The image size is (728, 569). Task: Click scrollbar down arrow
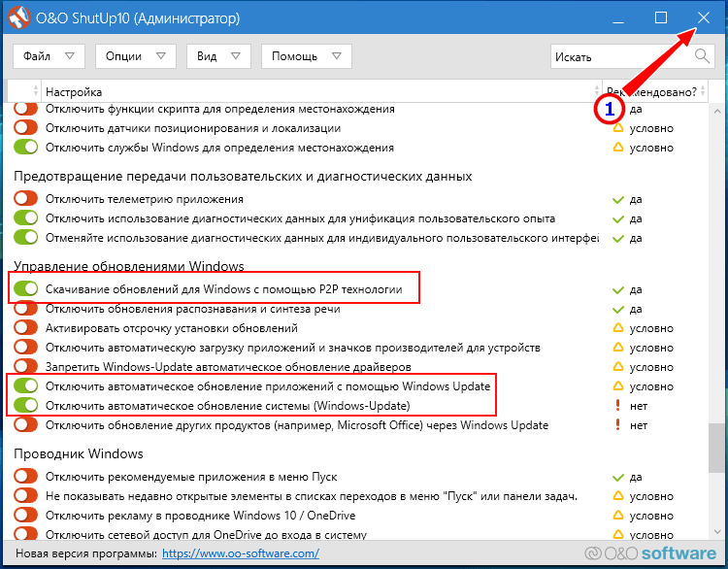pyautogui.click(x=717, y=532)
